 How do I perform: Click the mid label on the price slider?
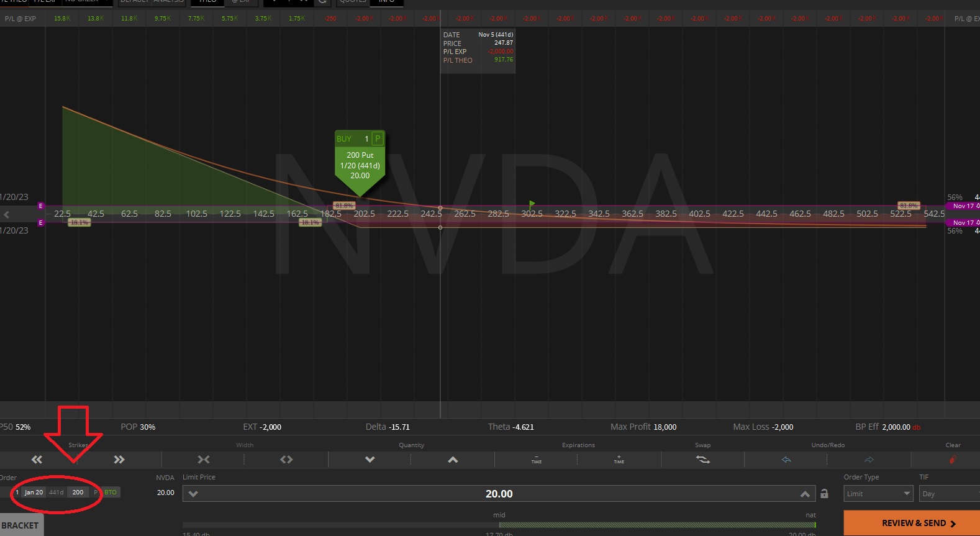pos(499,515)
